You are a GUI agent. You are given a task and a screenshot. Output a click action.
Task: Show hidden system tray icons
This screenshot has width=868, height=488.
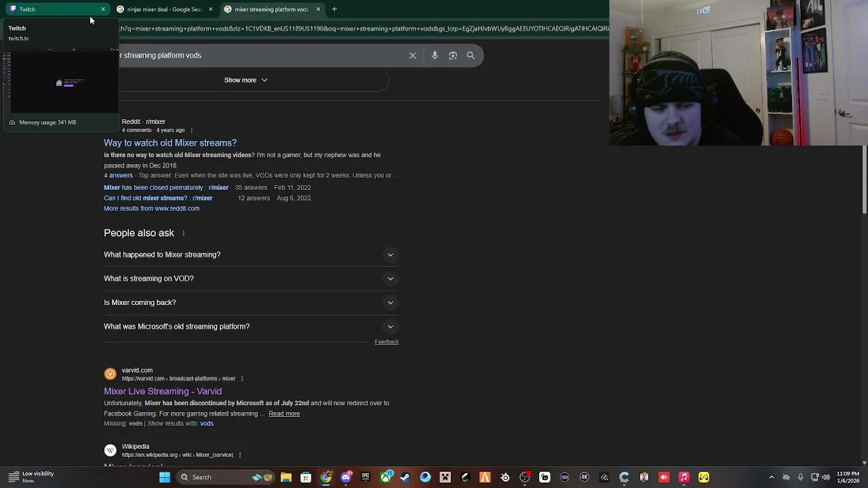[x=771, y=477]
